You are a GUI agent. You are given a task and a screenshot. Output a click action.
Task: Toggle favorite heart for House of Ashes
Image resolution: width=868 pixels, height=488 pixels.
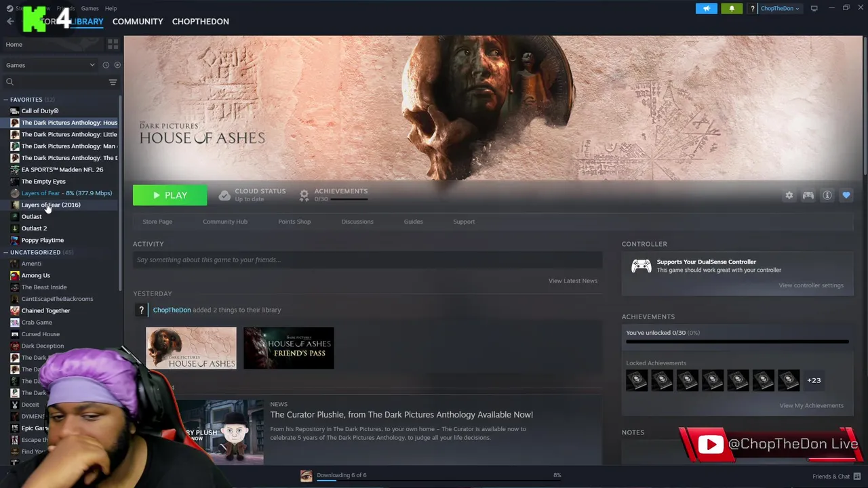coord(846,195)
